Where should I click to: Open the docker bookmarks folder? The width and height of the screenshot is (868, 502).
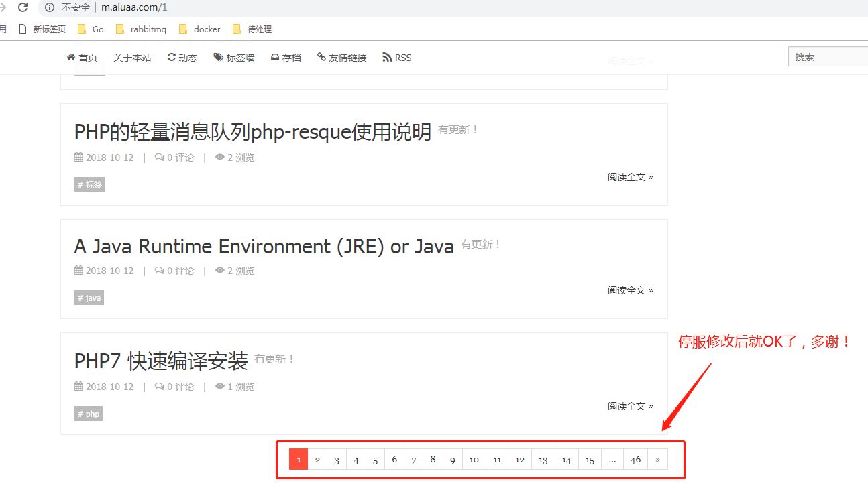(x=200, y=29)
